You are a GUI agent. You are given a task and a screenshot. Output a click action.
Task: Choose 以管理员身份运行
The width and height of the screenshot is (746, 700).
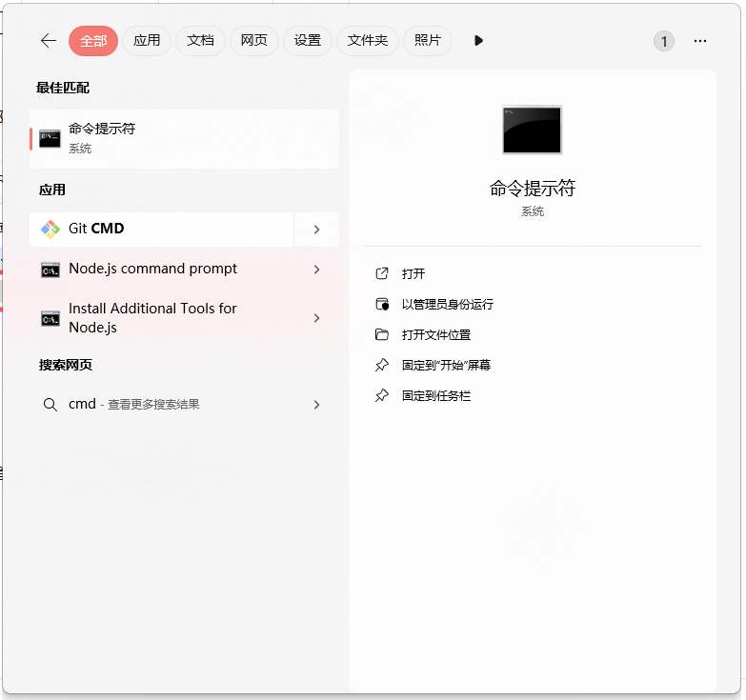pos(447,305)
